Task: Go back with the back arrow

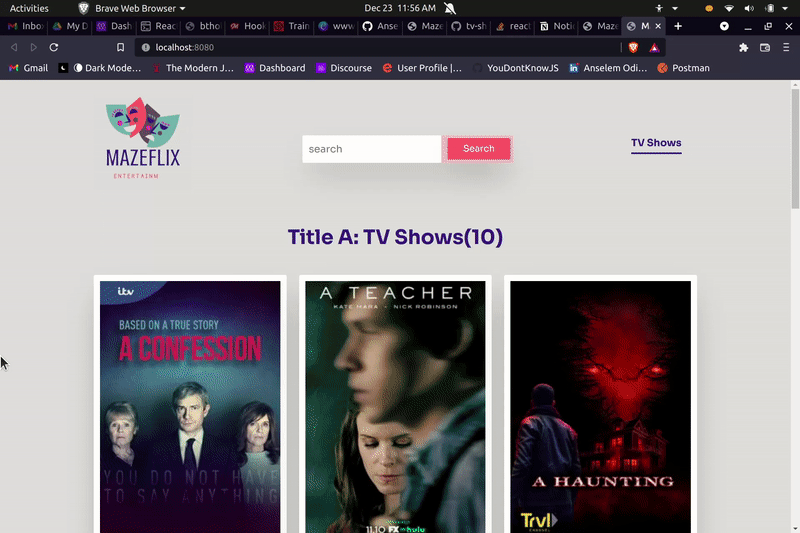Action: (x=14, y=47)
